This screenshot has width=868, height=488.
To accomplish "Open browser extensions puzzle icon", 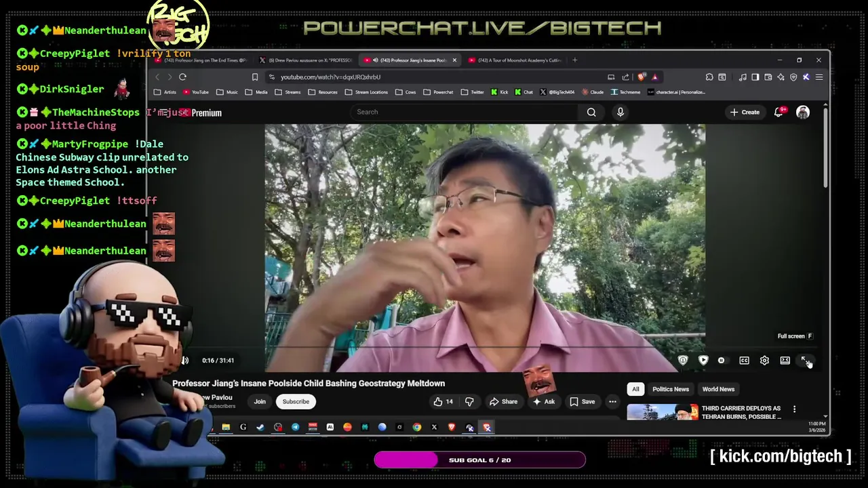I will (709, 77).
